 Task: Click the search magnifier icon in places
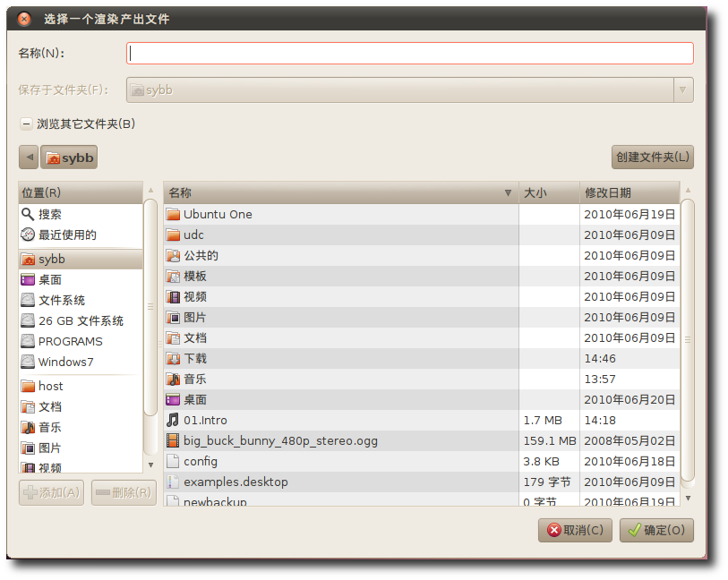click(28, 214)
